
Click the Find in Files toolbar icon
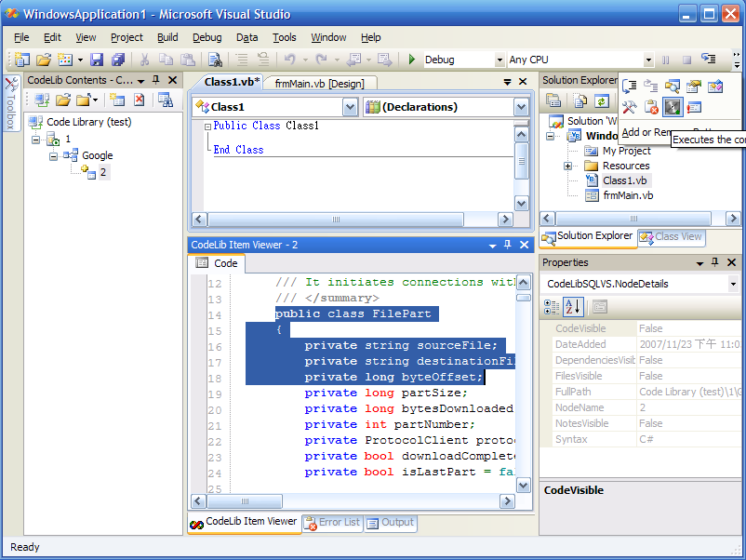pos(215,60)
